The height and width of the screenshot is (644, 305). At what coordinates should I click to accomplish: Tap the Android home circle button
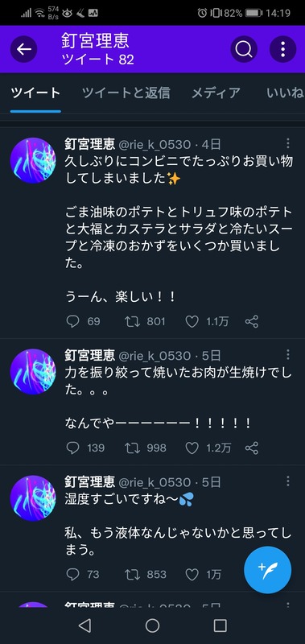[152, 625]
